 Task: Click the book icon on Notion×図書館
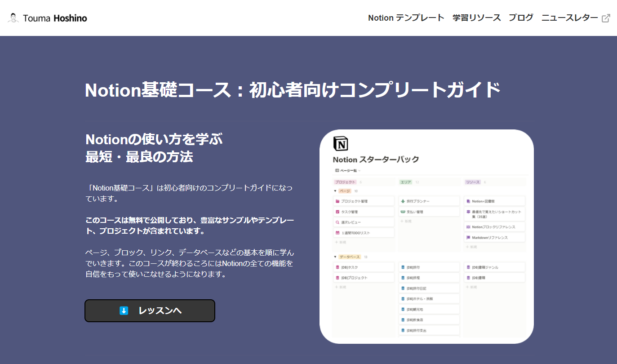pos(468,201)
